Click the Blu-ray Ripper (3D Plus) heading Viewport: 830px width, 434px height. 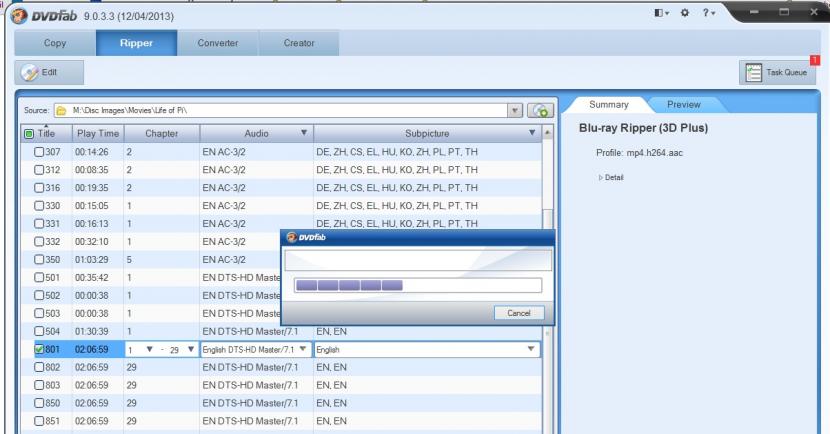643,128
